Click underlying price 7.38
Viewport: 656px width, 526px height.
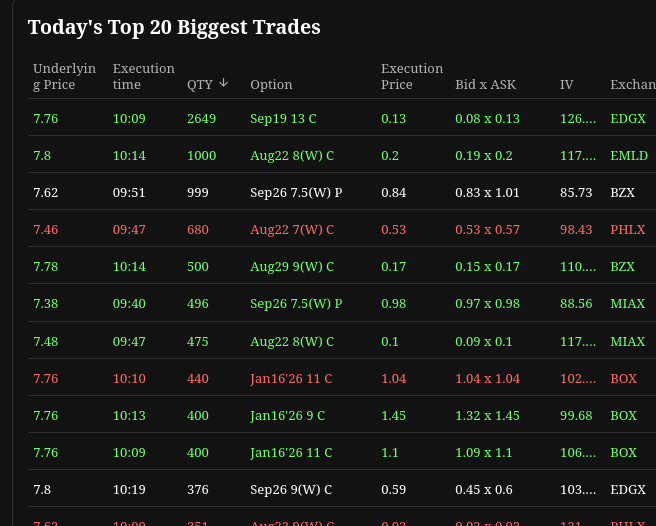point(46,304)
